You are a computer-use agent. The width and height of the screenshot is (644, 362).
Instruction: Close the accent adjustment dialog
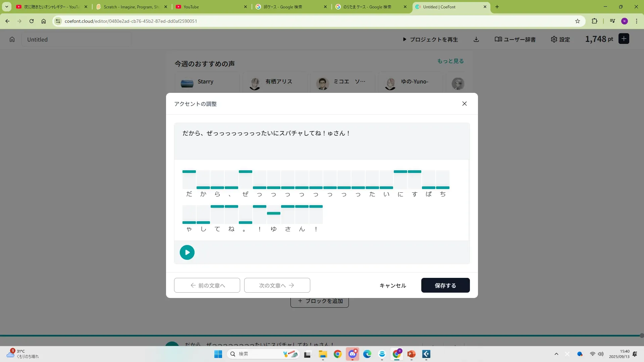tap(464, 104)
